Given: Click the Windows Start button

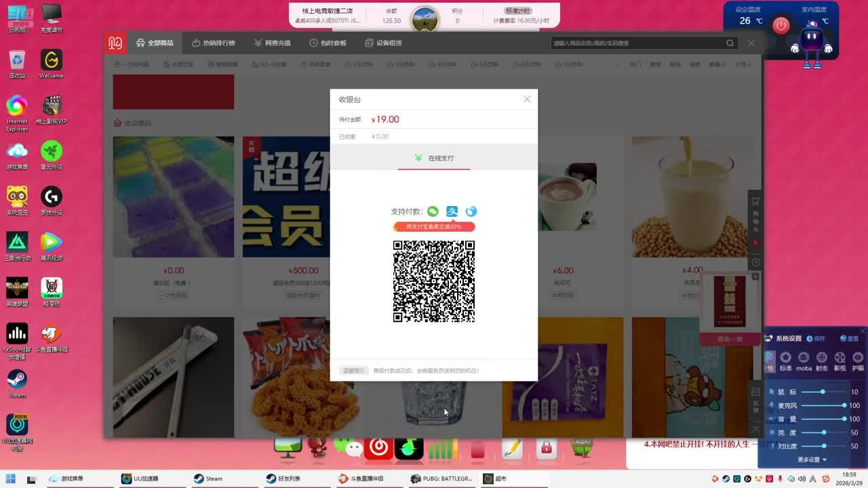Looking at the screenshot, I should point(12,479).
